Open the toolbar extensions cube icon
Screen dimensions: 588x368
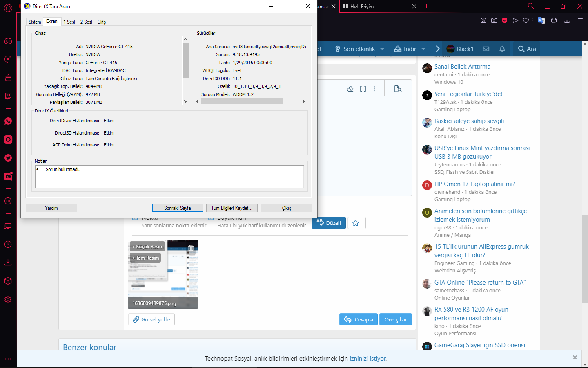[554, 20]
